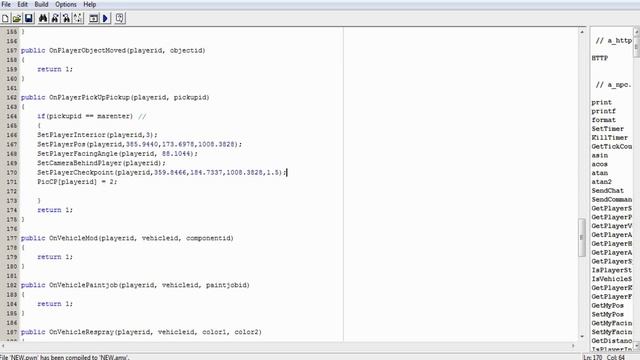Save the script with the floppy disk icon

click(29, 18)
